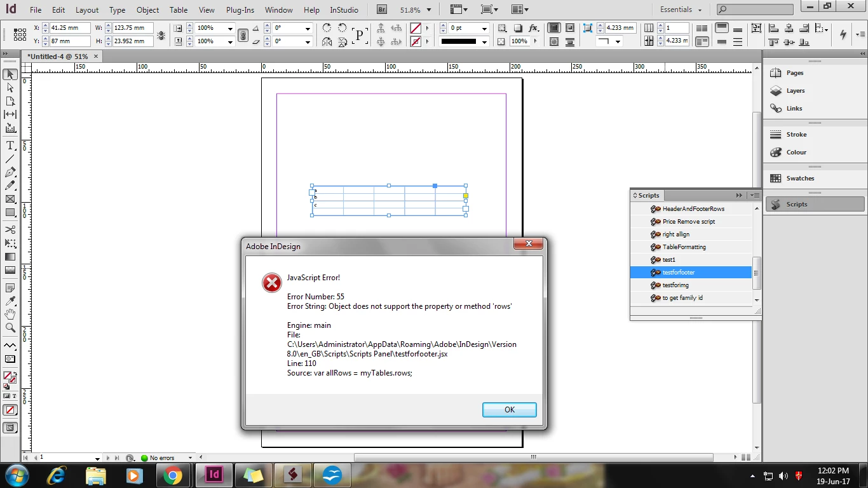Open the Scripts panel flyout menu
Image resolution: width=868 pixels, height=488 pixels.
[754, 195]
